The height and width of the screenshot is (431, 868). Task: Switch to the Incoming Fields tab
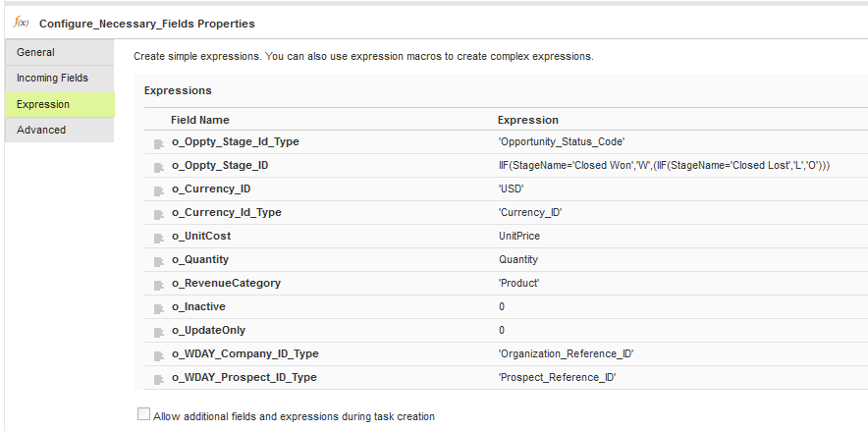pos(59,78)
